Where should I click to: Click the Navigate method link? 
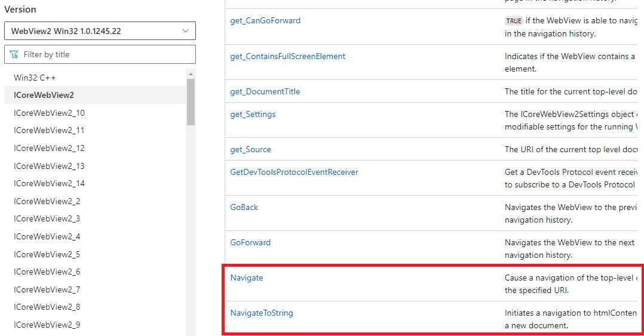tap(246, 278)
